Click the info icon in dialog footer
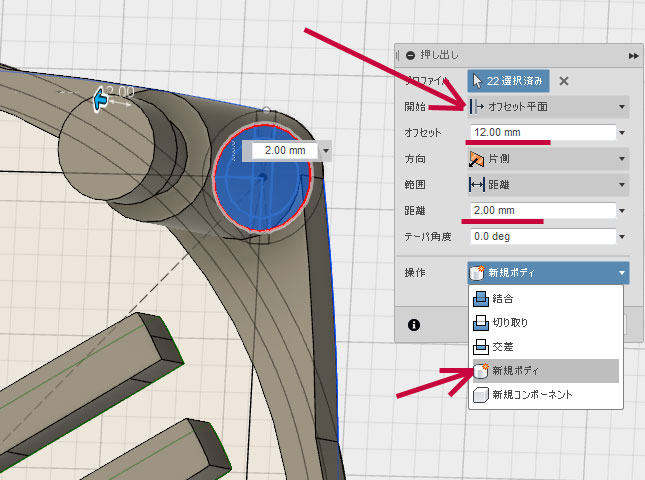Viewport: 645px width, 480px height. pos(414,324)
